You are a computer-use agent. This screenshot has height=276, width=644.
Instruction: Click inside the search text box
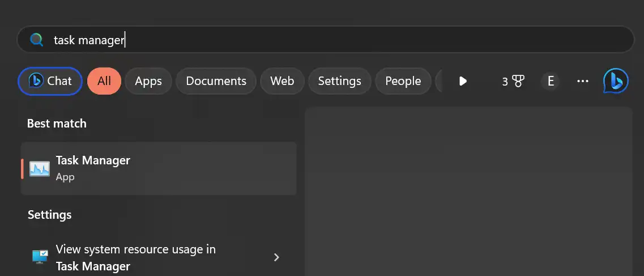[x=325, y=40]
